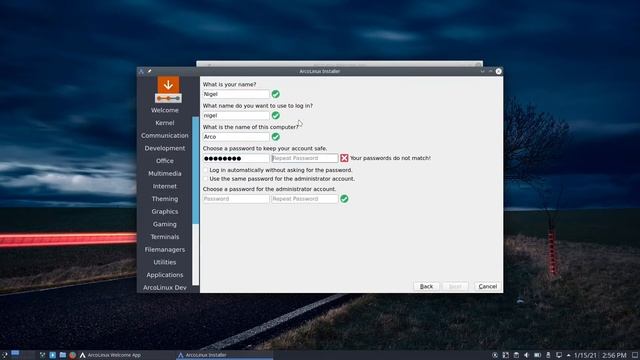
Task: Open the volume speaker icon in system tray
Action: (527, 355)
